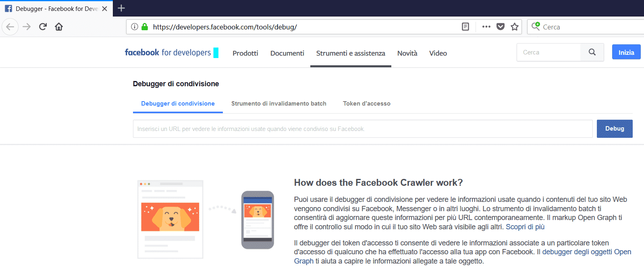Toggle reader view icon in address bar
The width and height of the screenshot is (644, 272).
coord(465,27)
